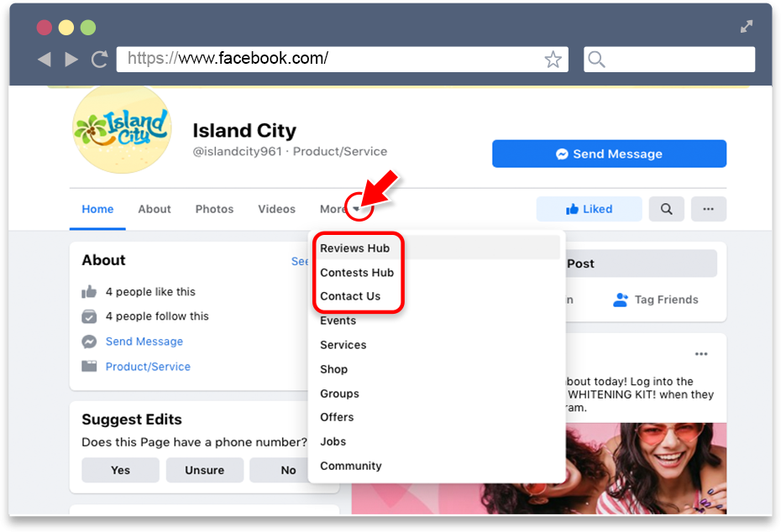Screen dimensions: 781x532
Task: Click the magnifier in the browser search box
Action: [x=596, y=60]
